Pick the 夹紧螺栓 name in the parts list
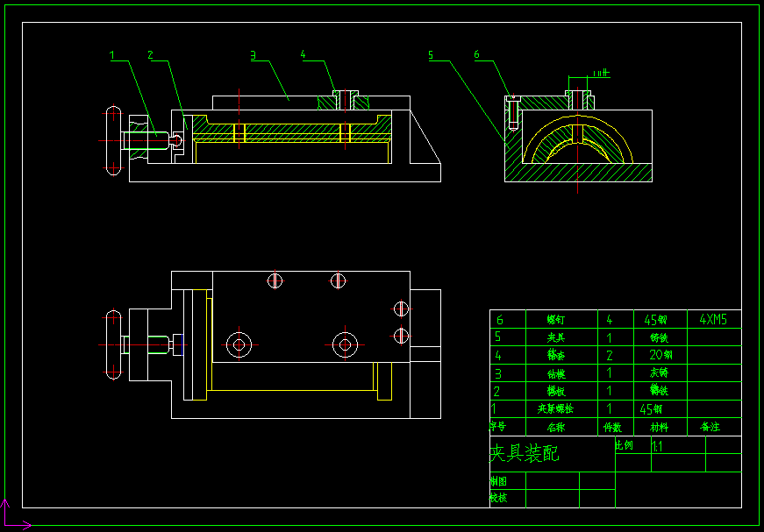The height and width of the screenshot is (532, 764). point(555,408)
